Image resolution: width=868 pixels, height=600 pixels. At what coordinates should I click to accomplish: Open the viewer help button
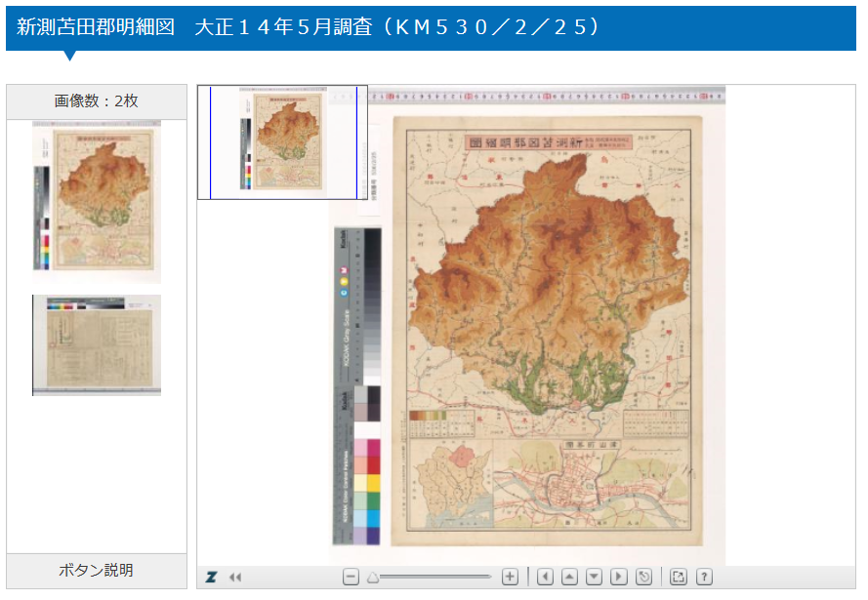(704, 577)
